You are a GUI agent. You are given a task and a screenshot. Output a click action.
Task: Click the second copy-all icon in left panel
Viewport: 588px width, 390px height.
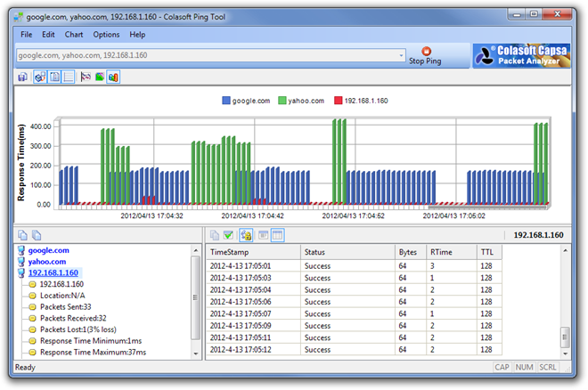tap(37, 235)
